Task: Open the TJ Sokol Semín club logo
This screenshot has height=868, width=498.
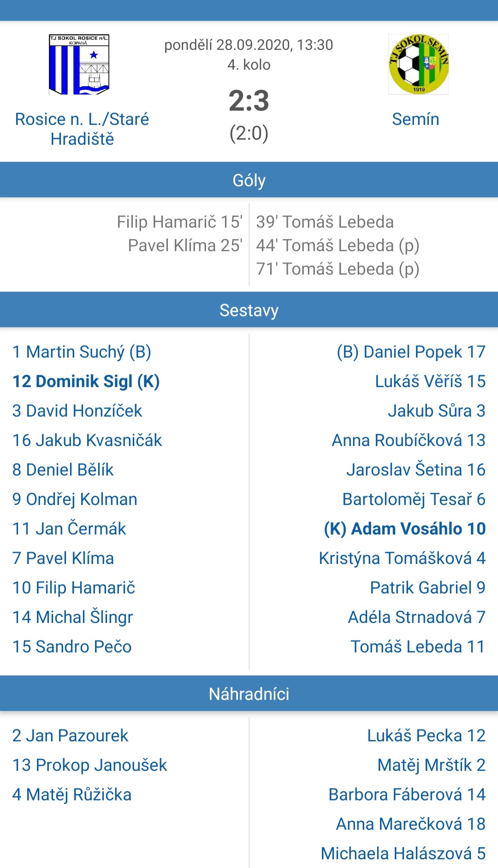Action: pos(419,65)
